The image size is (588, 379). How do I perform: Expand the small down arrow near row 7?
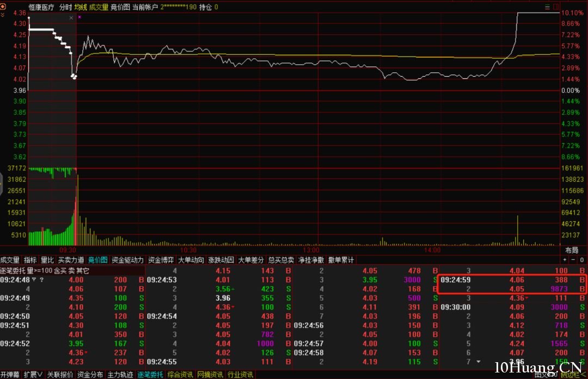tap(478, 362)
